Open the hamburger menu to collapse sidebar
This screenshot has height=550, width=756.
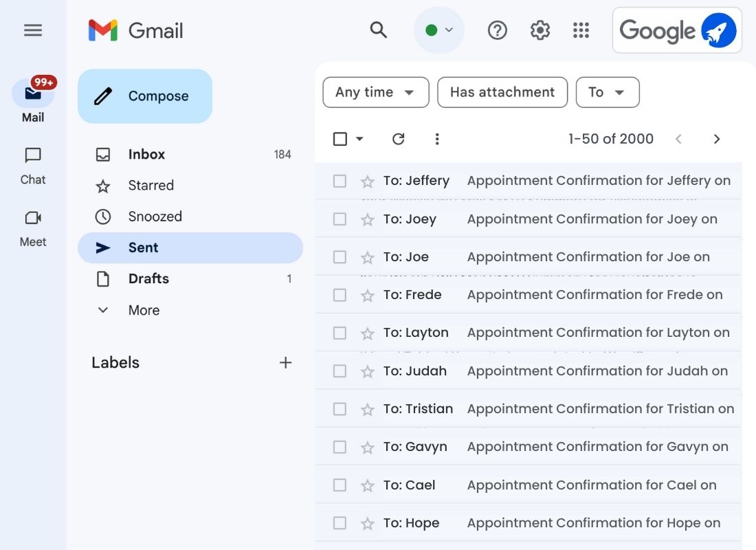coord(32,30)
